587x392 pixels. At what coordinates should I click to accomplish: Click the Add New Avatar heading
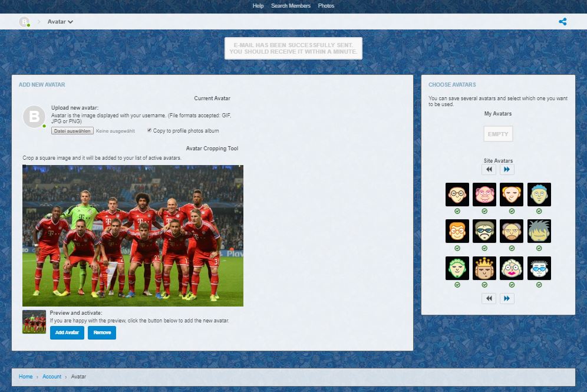point(42,85)
